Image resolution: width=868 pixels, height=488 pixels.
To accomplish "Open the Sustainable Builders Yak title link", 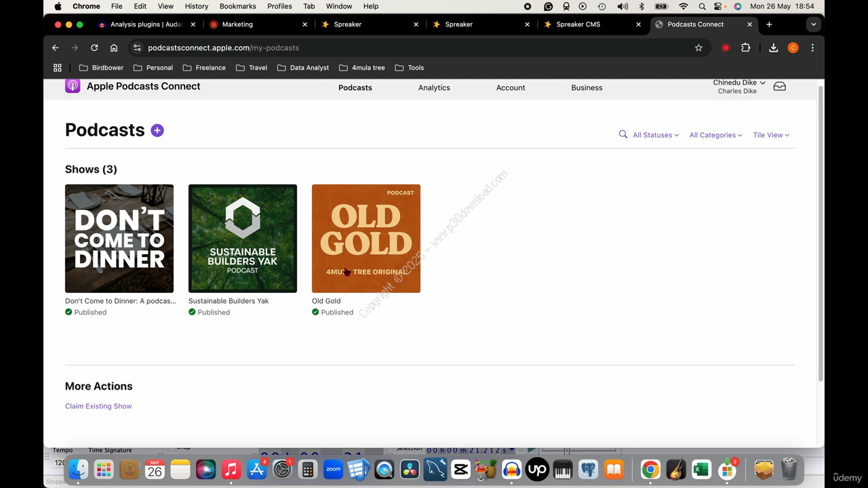I will [x=229, y=301].
